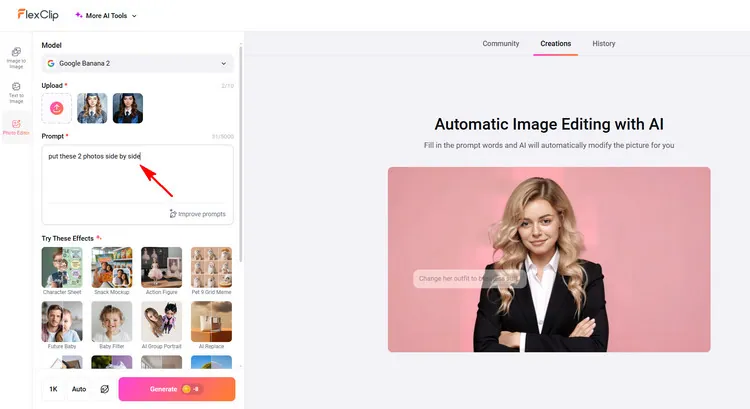Click in the prompt text field
The image size is (750, 409).
(137, 175)
